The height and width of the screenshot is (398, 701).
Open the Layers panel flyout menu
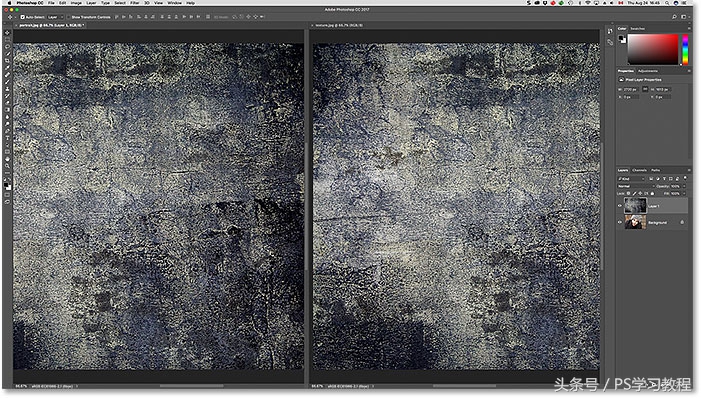[x=689, y=170]
